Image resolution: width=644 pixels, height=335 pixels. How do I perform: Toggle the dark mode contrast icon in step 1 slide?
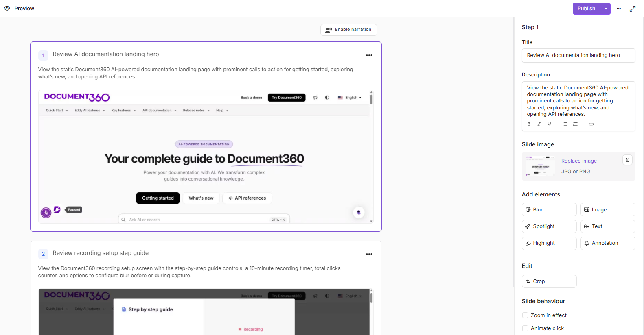(x=327, y=98)
